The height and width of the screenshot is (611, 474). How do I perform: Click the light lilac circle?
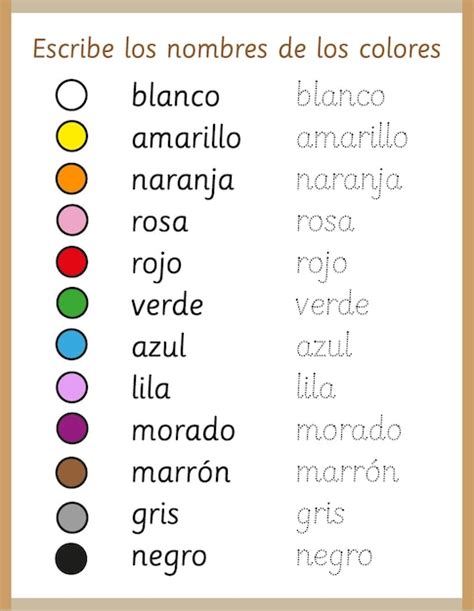pyautogui.click(x=72, y=387)
